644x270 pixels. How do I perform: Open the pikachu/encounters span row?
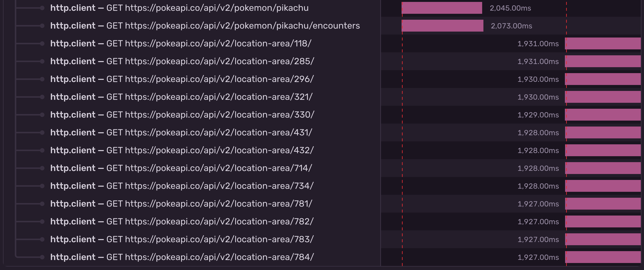(205, 26)
